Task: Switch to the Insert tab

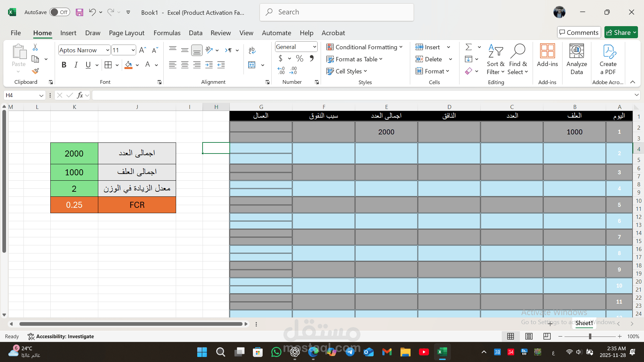Action: tap(68, 33)
